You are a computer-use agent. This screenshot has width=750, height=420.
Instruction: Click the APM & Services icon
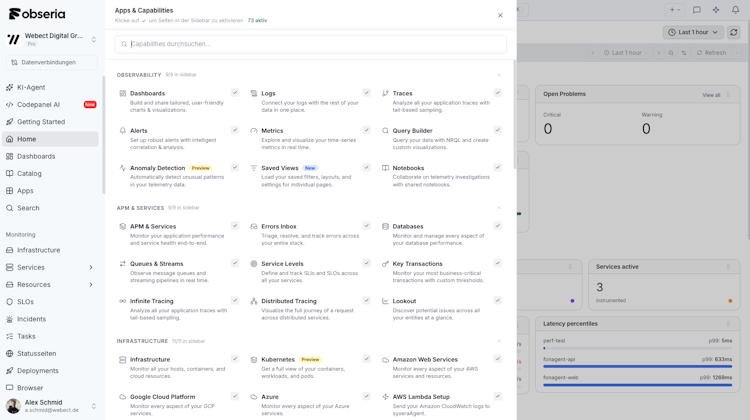(x=122, y=226)
